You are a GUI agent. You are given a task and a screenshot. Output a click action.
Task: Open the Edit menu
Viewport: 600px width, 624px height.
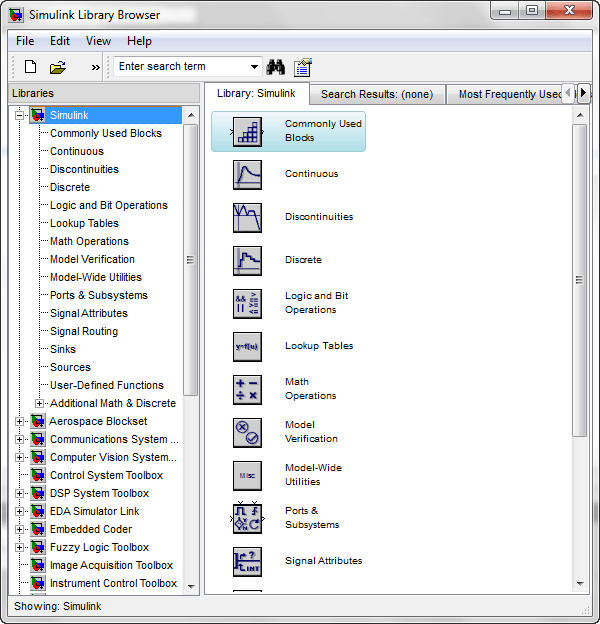click(x=60, y=41)
